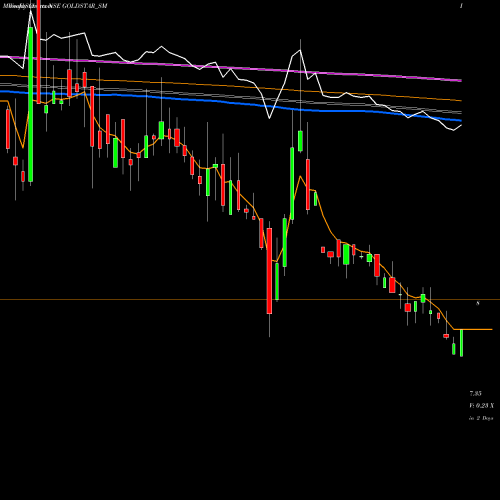Click the '8' price level label
Image resolution: width=500 pixels, height=500 pixels.
478,303
